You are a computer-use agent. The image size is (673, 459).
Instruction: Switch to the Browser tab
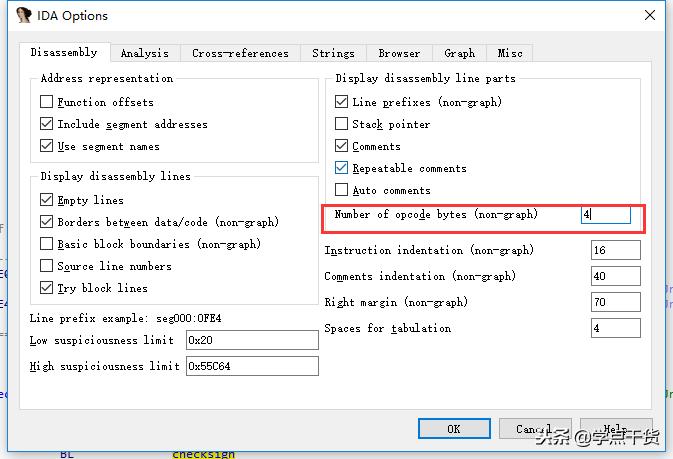[x=399, y=54]
